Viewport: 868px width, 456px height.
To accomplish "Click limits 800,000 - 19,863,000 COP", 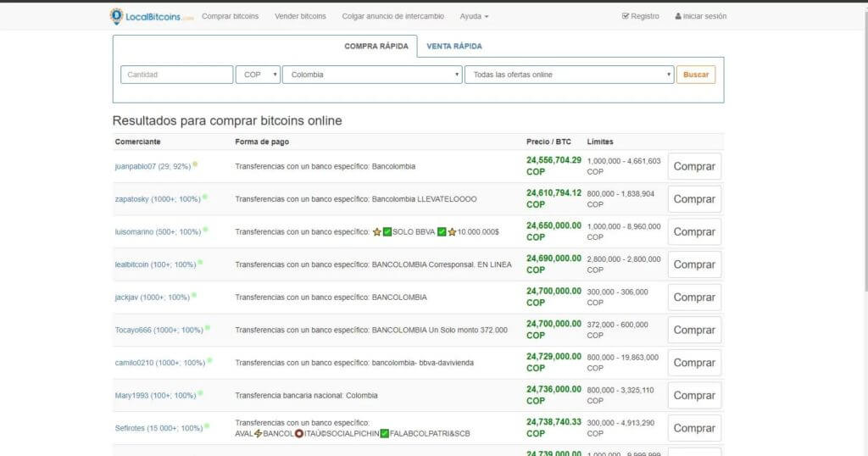I will 623,363.
